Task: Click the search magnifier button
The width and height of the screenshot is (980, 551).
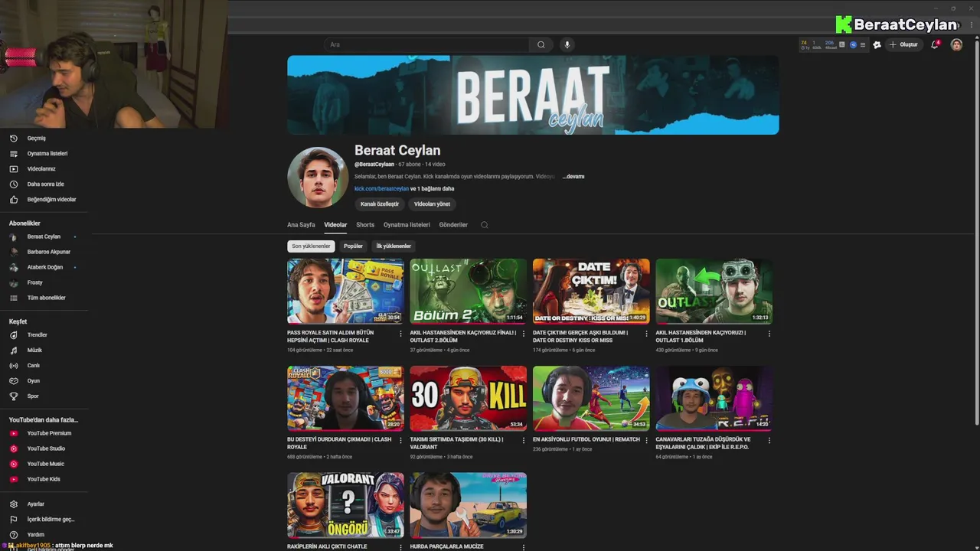Action: coord(541,44)
